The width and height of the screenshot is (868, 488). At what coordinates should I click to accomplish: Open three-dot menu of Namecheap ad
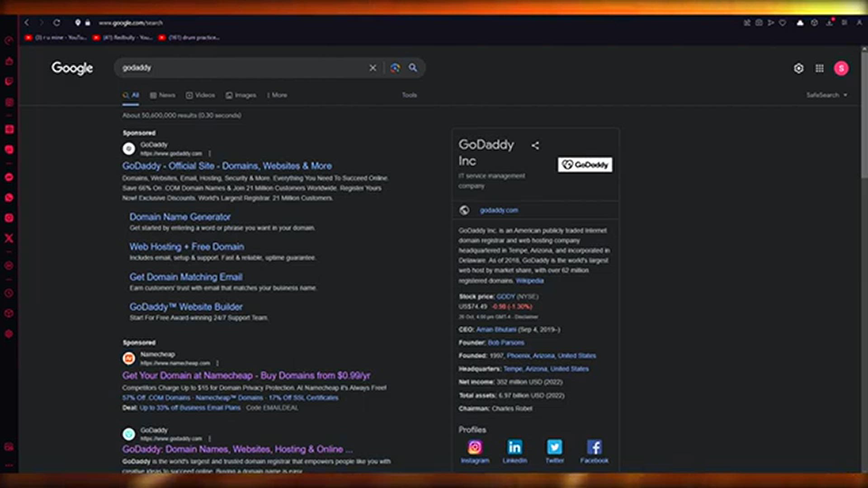tap(217, 363)
